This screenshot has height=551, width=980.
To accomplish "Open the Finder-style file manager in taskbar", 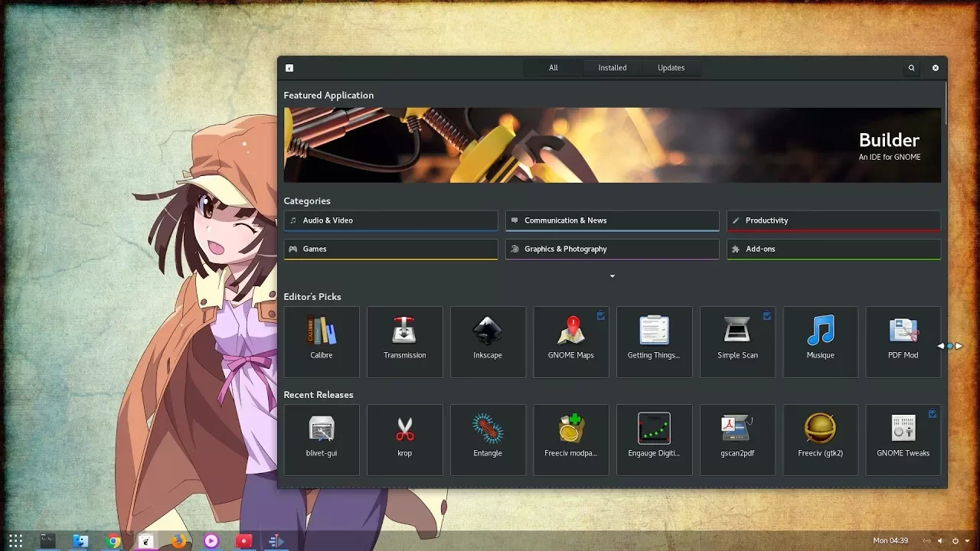I will coord(80,541).
